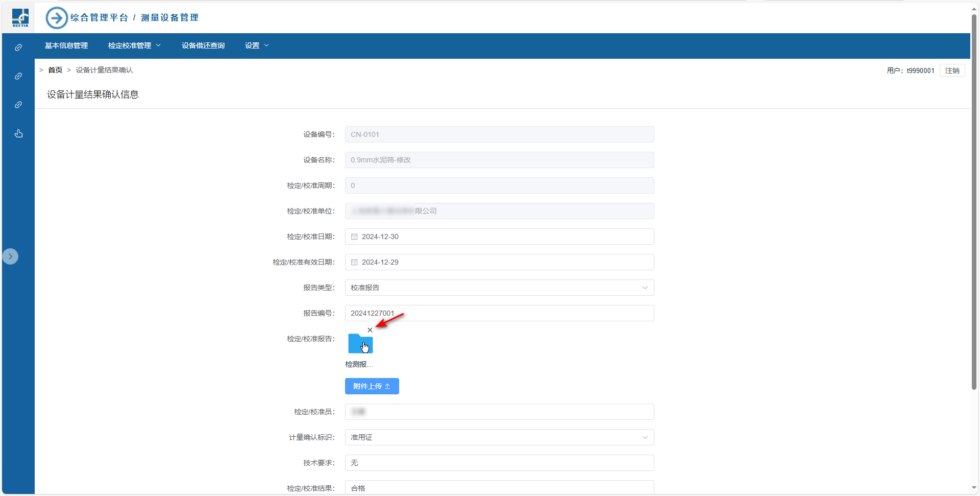Click the circular arrow platform logo icon
This screenshot has height=496, width=980.
pyautogui.click(x=57, y=18)
